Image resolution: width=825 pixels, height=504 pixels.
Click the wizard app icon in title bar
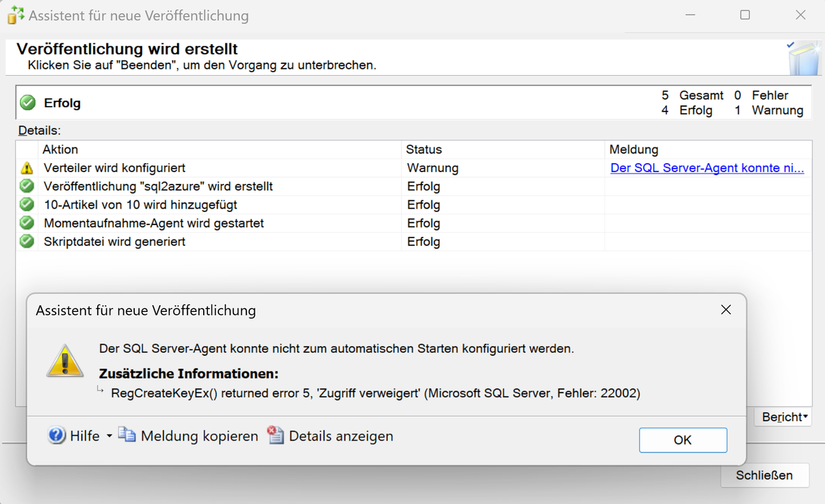[16, 15]
